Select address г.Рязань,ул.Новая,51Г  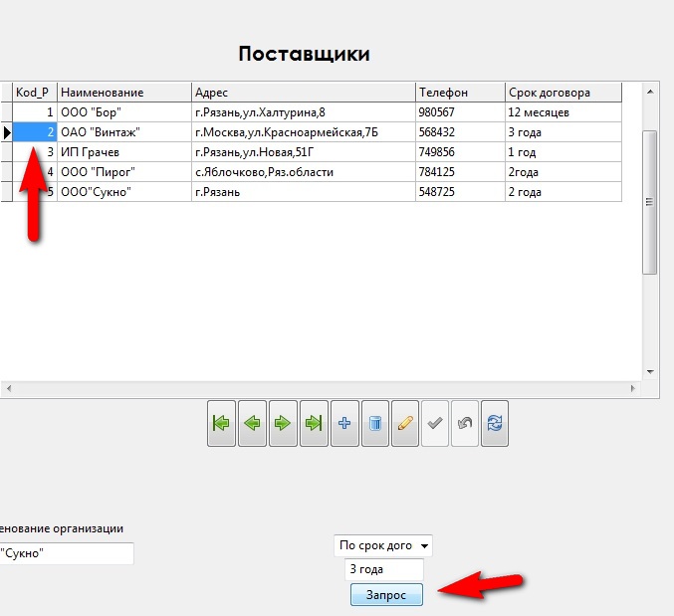(304, 152)
